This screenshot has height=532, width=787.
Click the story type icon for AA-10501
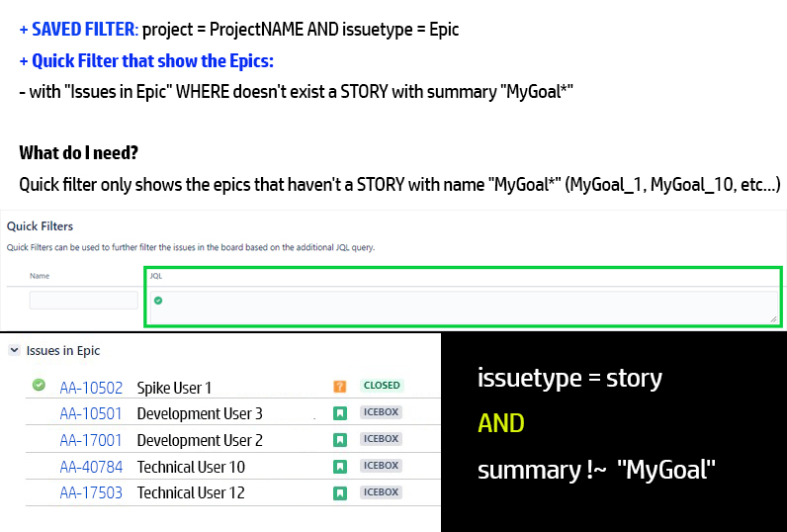click(340, 413)
